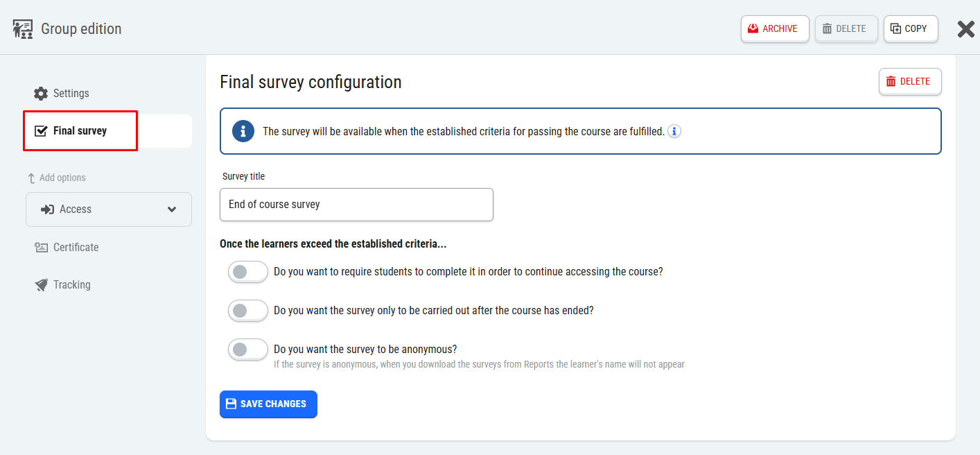Viewport: 980px width, 455px height.
Task: Click the Access login arrow icon
Action: tap(47, 209)
